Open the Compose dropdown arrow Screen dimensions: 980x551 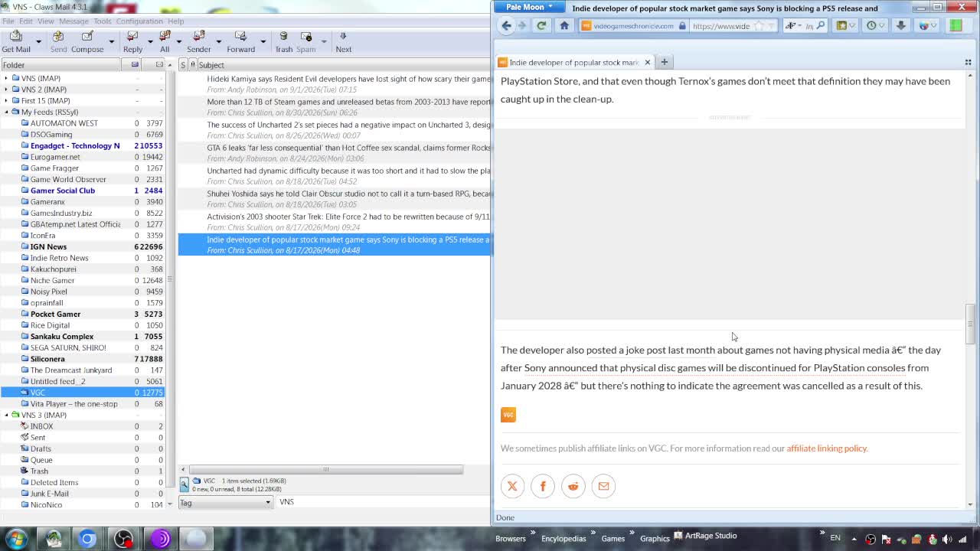click(111, 41)
